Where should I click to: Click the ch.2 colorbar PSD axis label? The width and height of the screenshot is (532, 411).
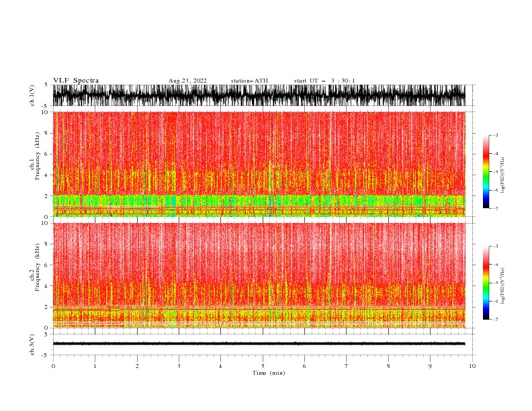[x=502, y=286]
